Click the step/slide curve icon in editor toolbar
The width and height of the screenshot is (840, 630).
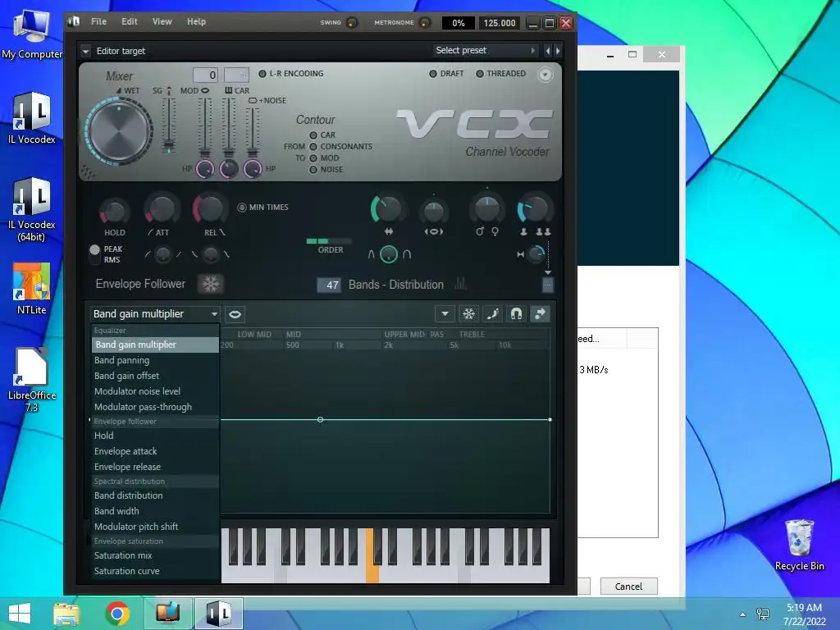pyautogui.click(x=492, y=314)
